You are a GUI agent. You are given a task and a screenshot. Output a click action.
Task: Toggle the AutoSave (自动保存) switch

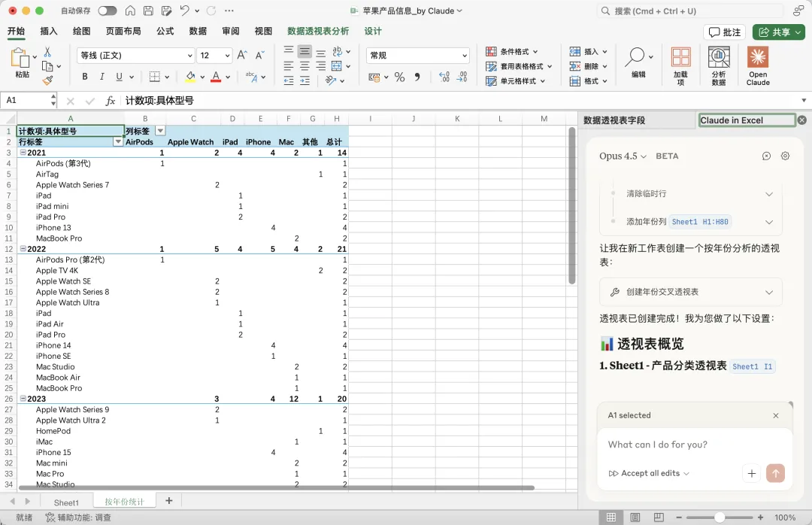(x=108, y=11)
